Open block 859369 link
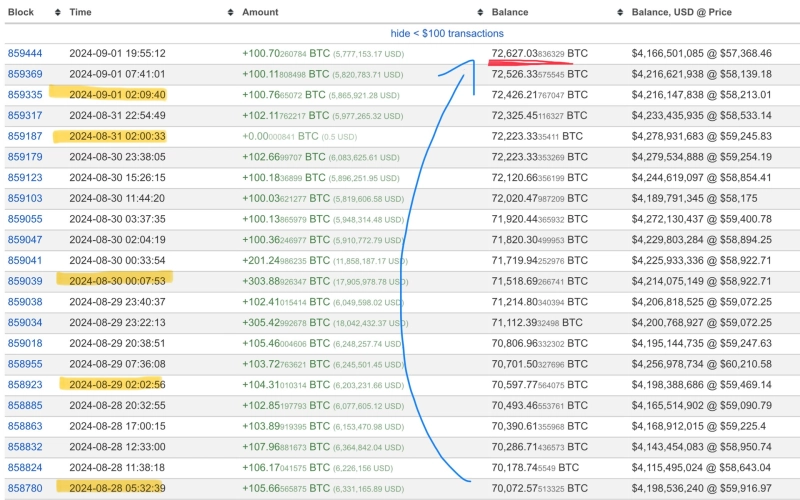This screenshot has height=500, width=800. 24,74
